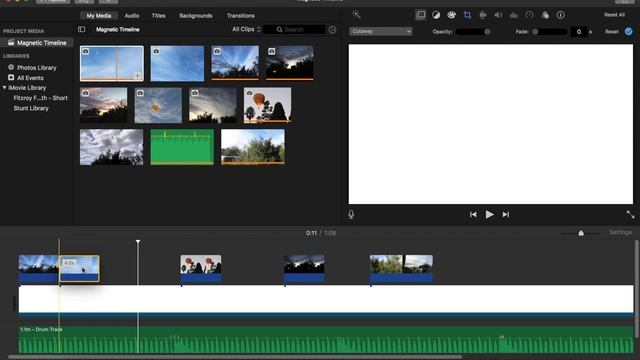Viewport: 640px width, 360px height.
Task: Open the volume adjustment tool
Action: [x=498, y=15]
